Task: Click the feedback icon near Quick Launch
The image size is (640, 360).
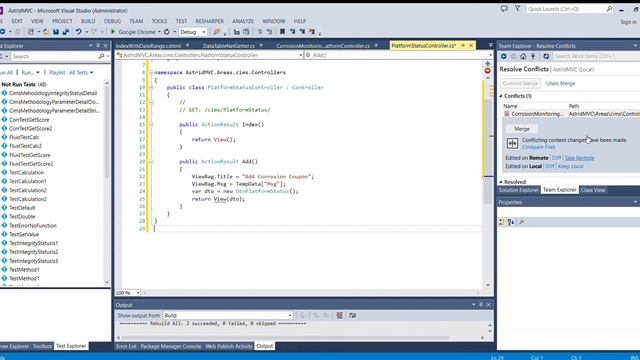Action: pyautogui.click(x=504, y=9)
